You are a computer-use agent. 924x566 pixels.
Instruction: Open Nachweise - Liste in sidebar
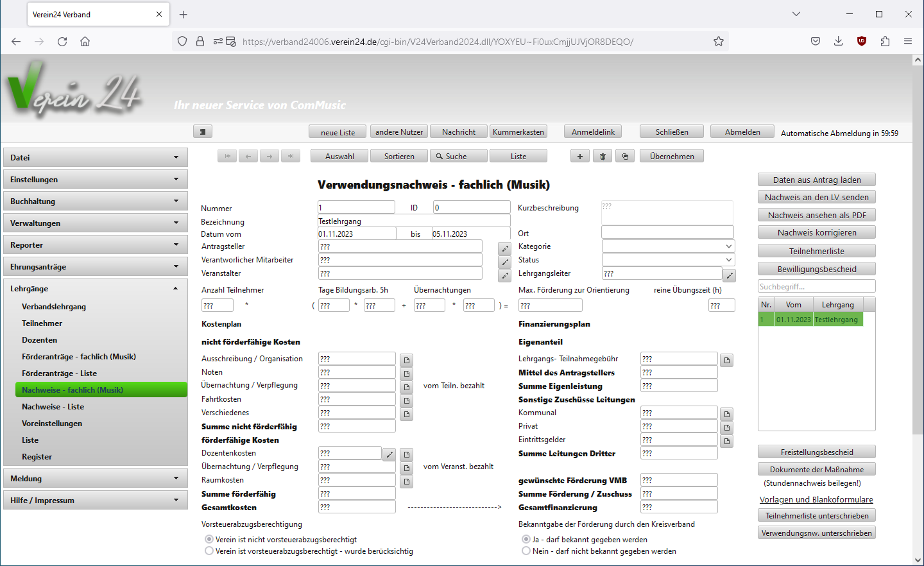[x=53, y=407]
